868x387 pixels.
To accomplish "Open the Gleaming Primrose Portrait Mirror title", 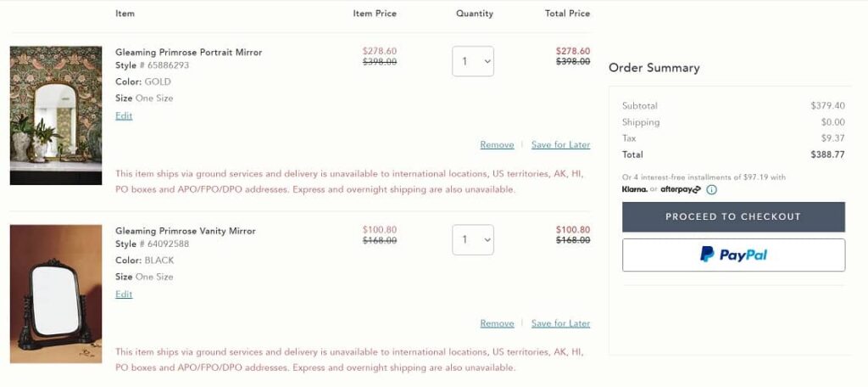I will coord(189,53).
